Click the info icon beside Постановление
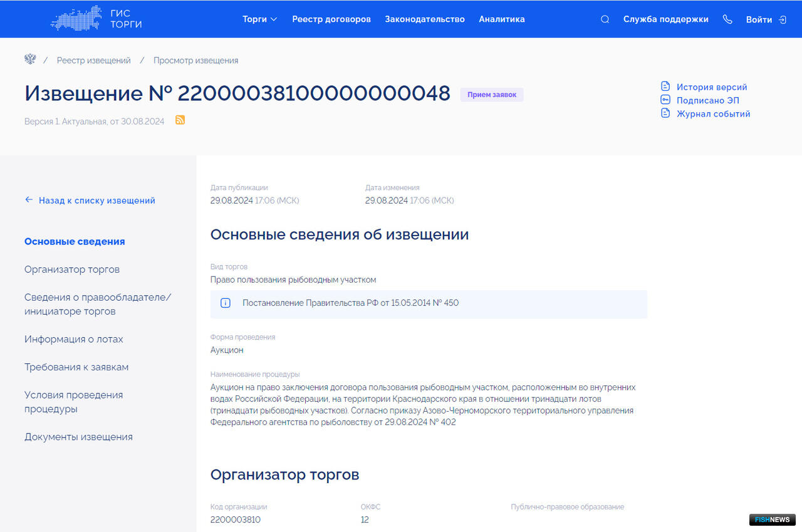Screen dimensions: 802x532 [226, 303]
